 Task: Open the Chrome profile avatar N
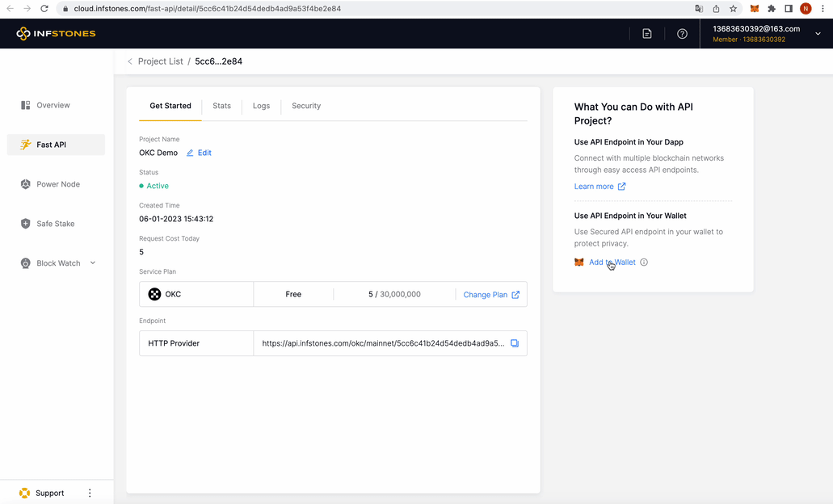click(x=806, y=9)
